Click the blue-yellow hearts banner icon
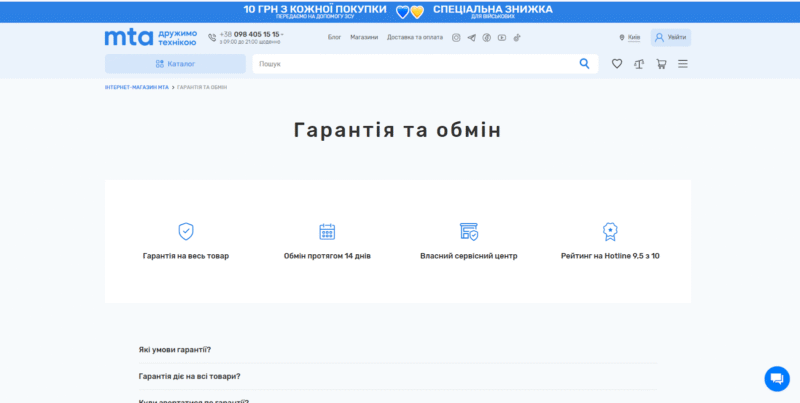This screenshot has height=403, width=800. coord(410,12)
